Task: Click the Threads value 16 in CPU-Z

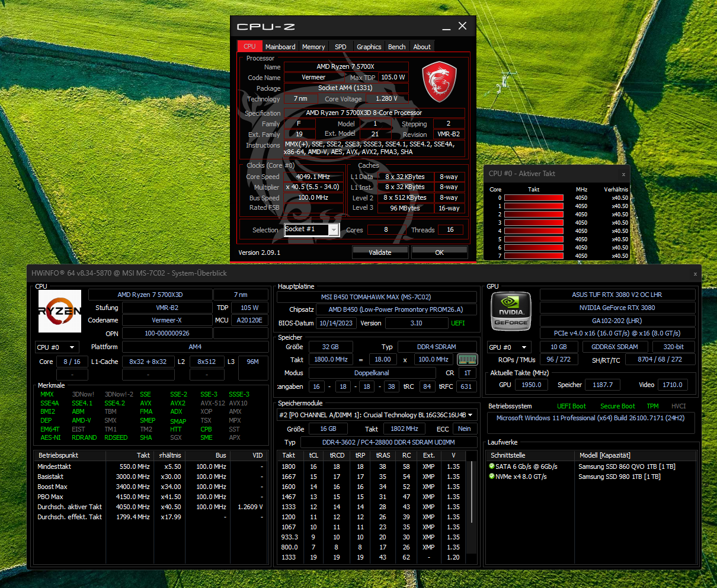Action: click(x=450, y=229)
